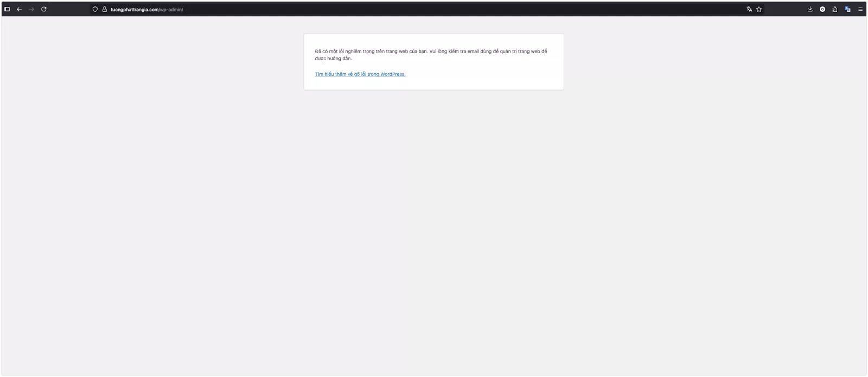Image resolution: width=868 pixels, height=377 pixels.
Task: Go back to the previous page
Action: 20,9
